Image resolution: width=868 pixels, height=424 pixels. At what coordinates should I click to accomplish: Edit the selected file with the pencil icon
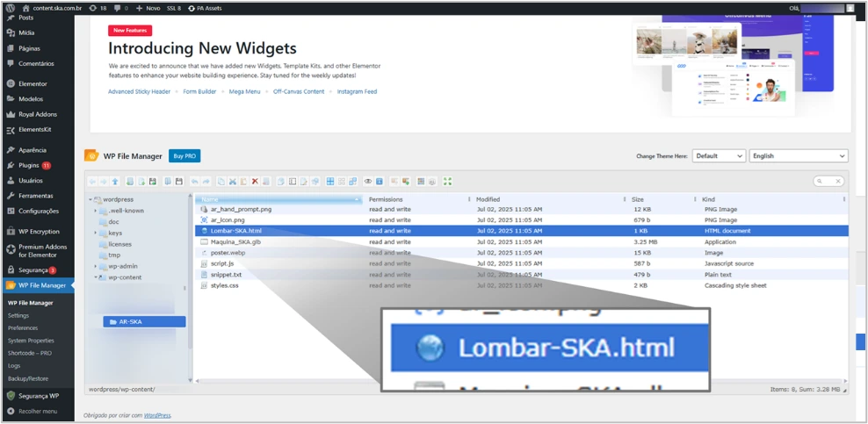(303, 182)
